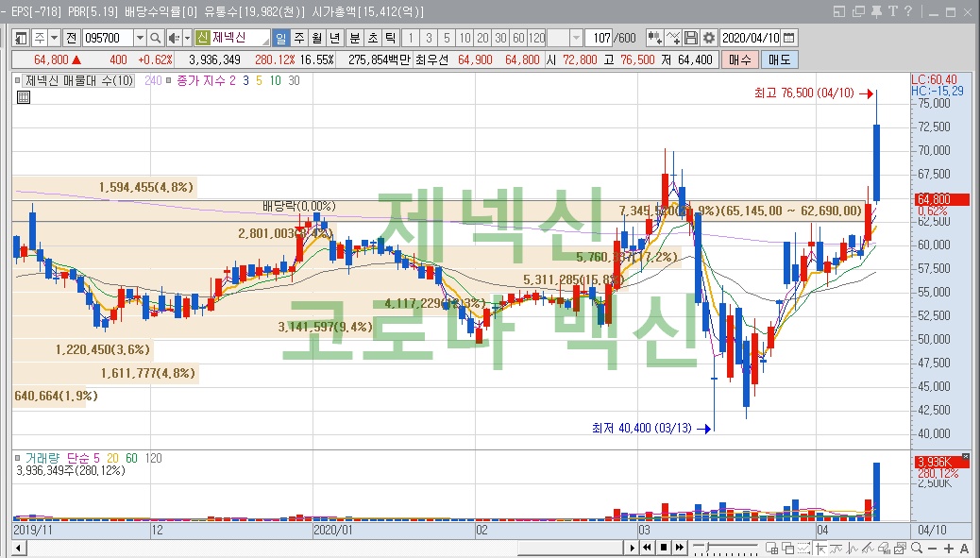Viewport: 980px width, 558px height.
Task: Select the 년 yearly chart period
Action: 335,38
